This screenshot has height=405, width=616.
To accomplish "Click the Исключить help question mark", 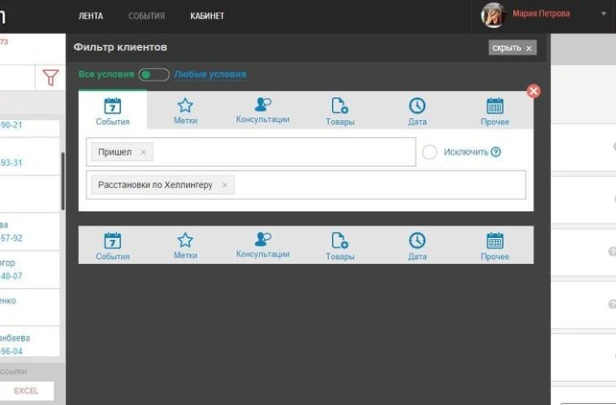I will [x=496, y=152].
